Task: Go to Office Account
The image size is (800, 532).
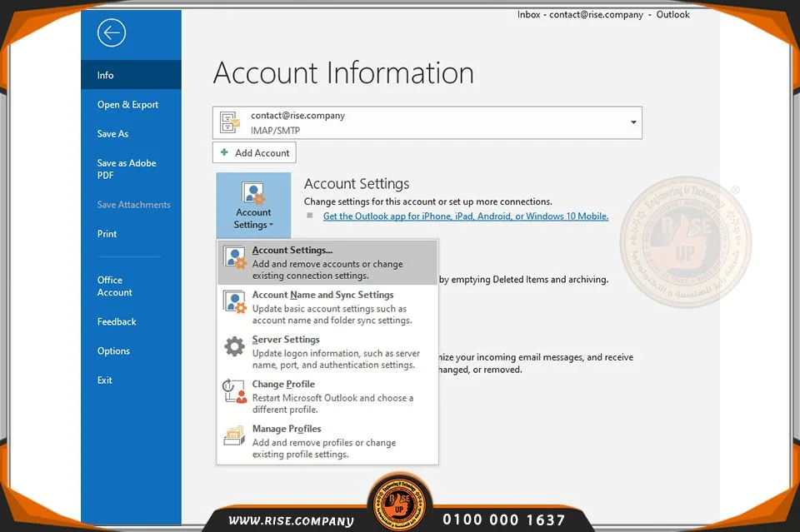Action: (114, 286)
